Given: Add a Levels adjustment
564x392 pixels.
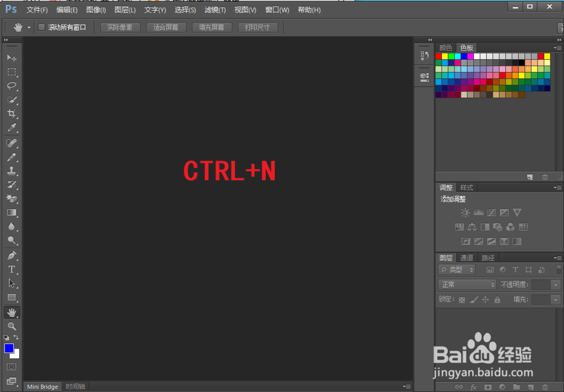Looking at the screenshot, I should 478,213.
